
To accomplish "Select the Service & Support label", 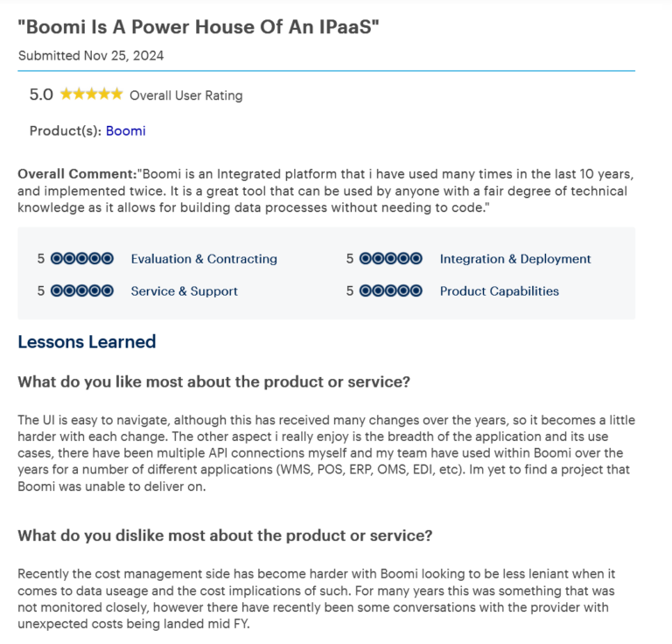I will point(185,291).
